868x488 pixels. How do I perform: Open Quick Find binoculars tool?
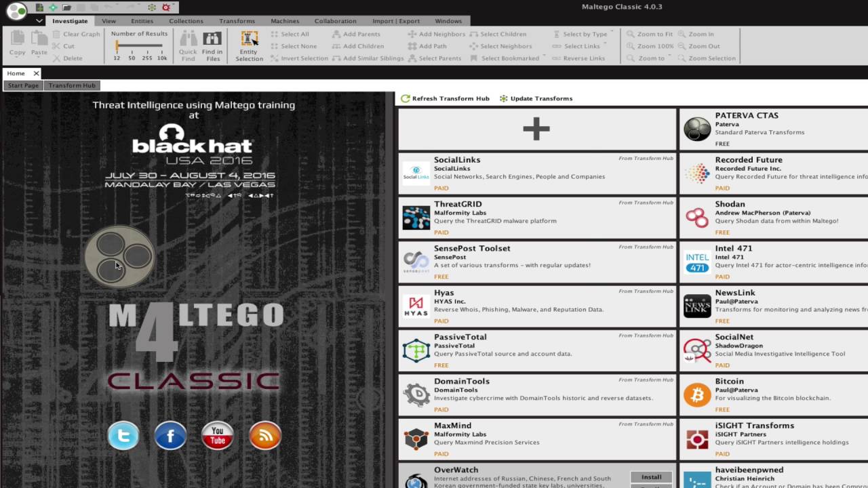click(188, 46)
